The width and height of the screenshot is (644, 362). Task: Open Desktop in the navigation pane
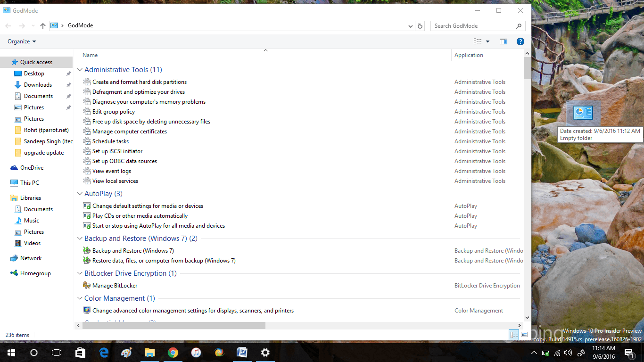pos(34,74)
